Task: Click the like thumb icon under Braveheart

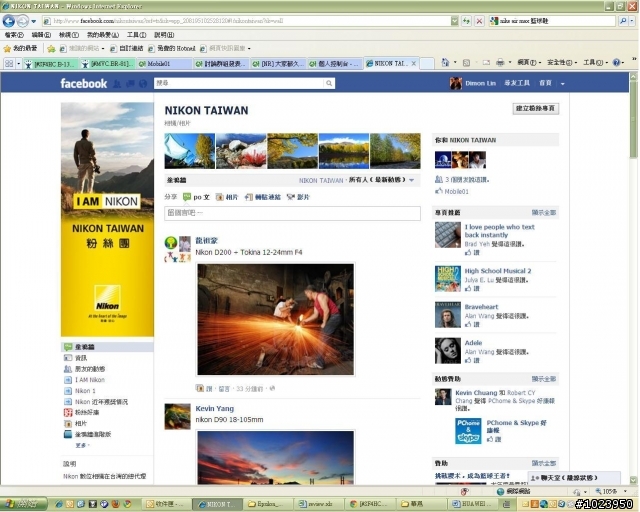Action: [468, 325]
